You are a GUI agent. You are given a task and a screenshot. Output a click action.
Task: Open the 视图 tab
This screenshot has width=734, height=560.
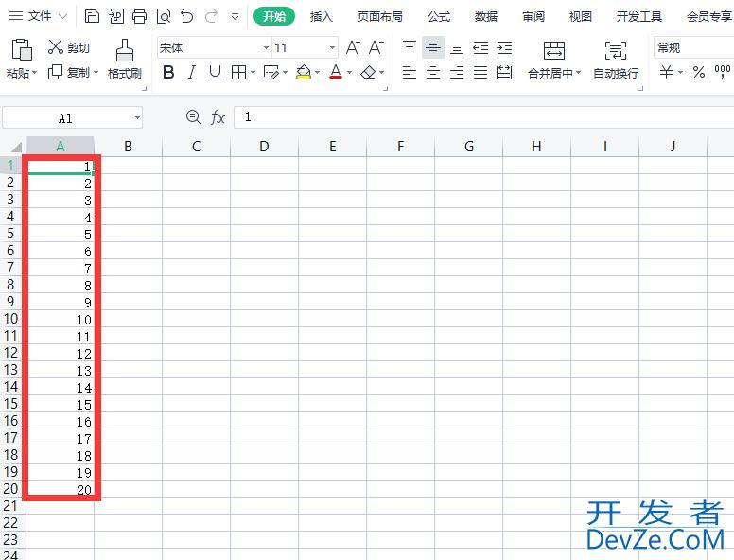[x=581, y=16]
